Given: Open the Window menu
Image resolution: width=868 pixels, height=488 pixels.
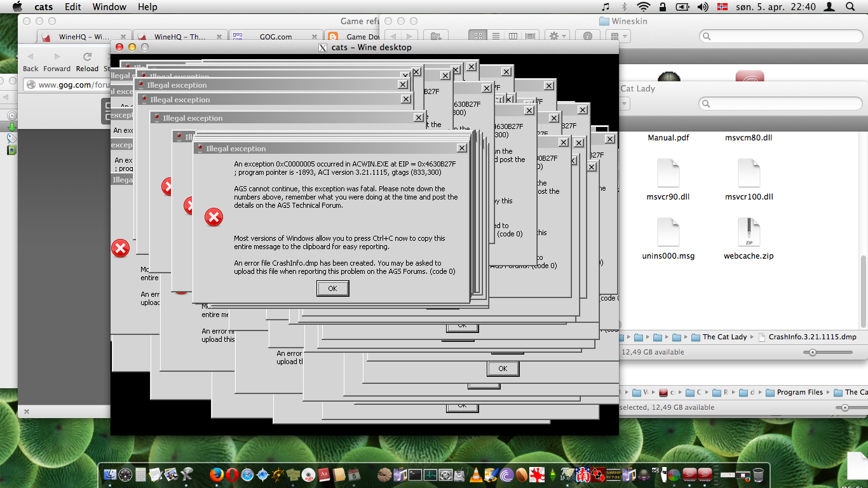Looking at the screenshot, I should pyautogui.click(x=109, y=7).
